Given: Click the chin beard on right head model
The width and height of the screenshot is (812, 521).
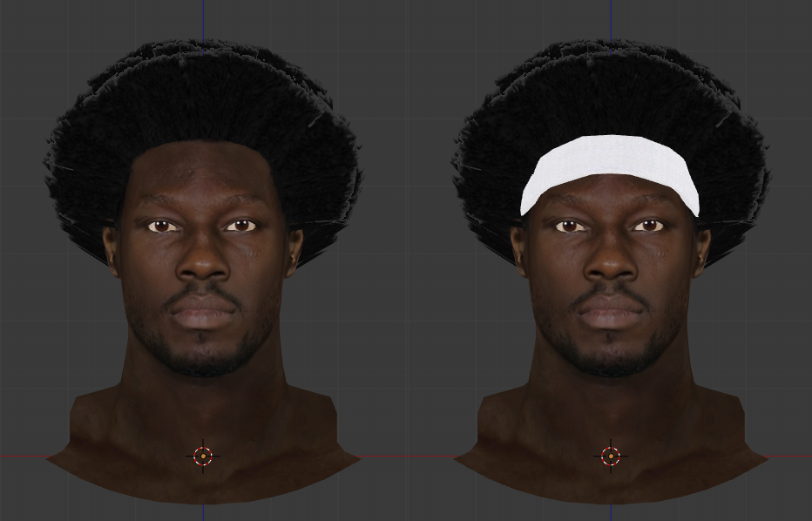Looking at the screenshot, I should tap(611, 353).
